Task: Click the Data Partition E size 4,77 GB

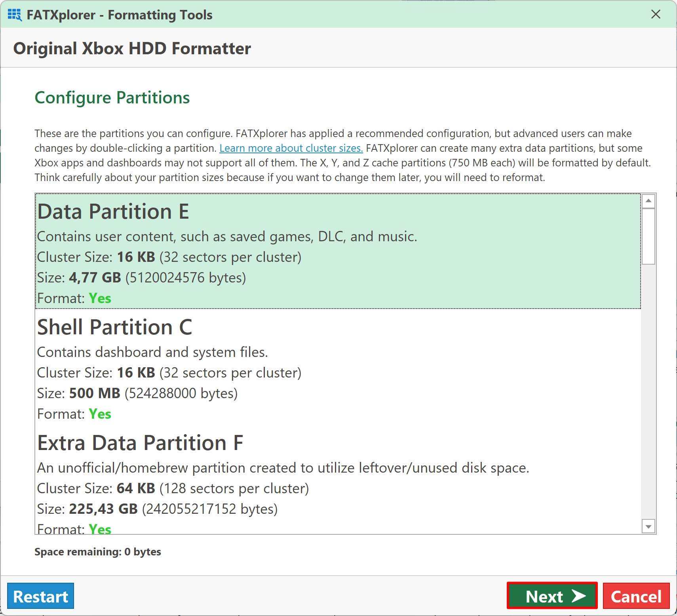Action: (x=95, y=278)
